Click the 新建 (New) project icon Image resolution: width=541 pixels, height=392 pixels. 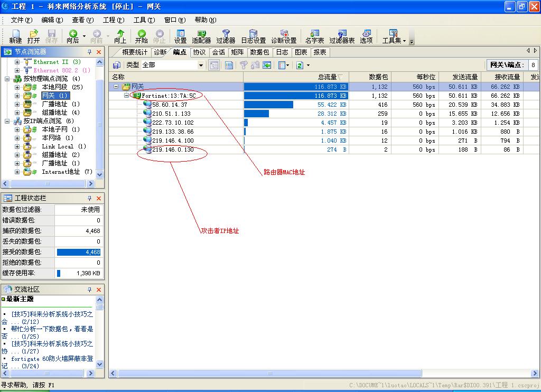pyautogui.click(x=15, y=36)
